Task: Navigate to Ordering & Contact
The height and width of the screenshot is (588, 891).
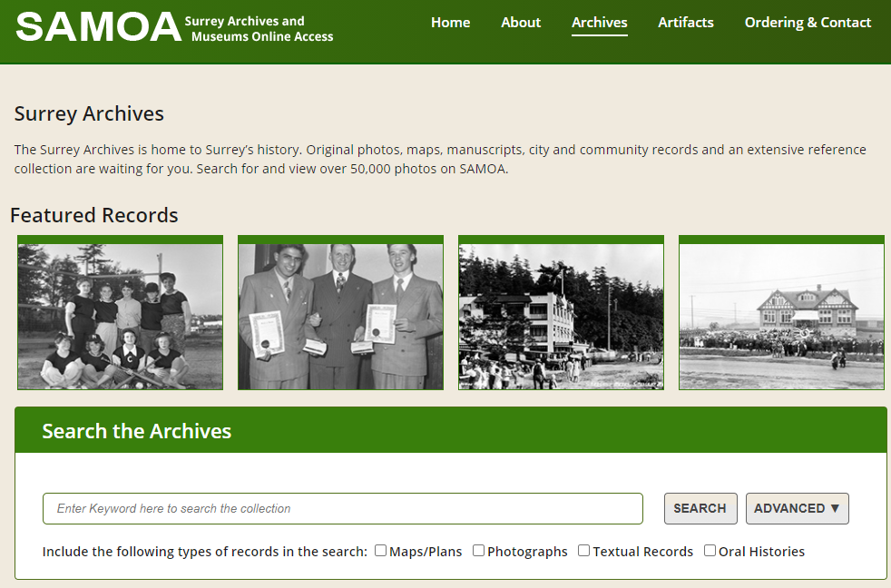Action: (x=808, y=23)
